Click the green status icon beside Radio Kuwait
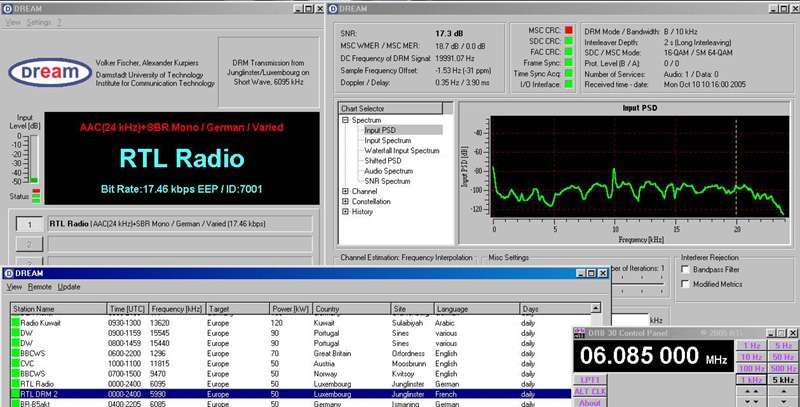Viewport: 800px width, 407px height. point(15,323)
